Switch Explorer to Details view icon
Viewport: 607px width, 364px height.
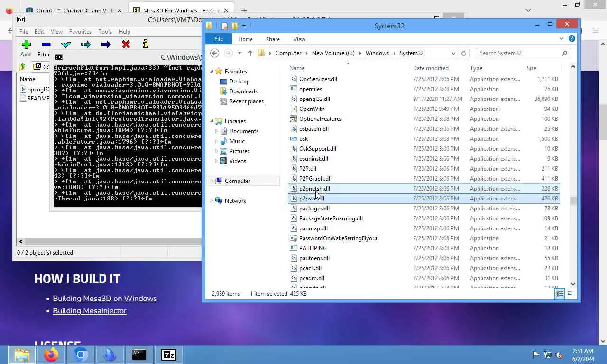tap(560, 294)
